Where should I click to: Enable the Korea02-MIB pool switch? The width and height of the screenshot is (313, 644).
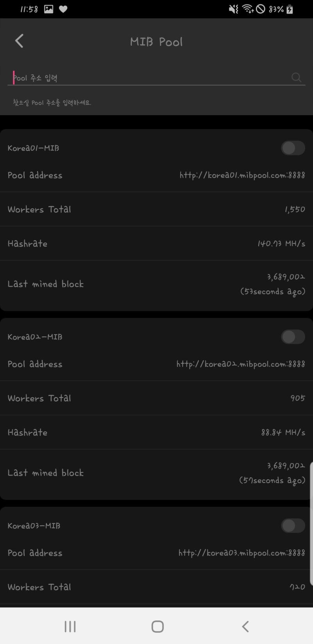tap(293, 337)
